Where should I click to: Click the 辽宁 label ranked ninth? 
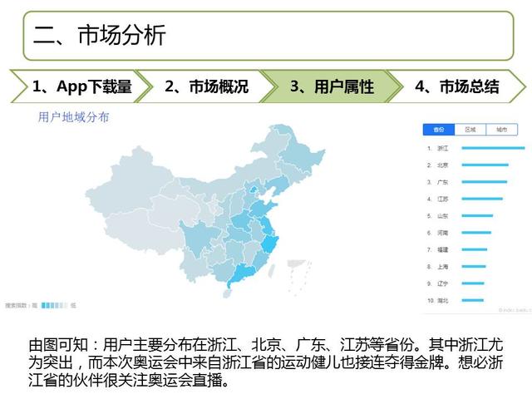click(x=443, y=283)
